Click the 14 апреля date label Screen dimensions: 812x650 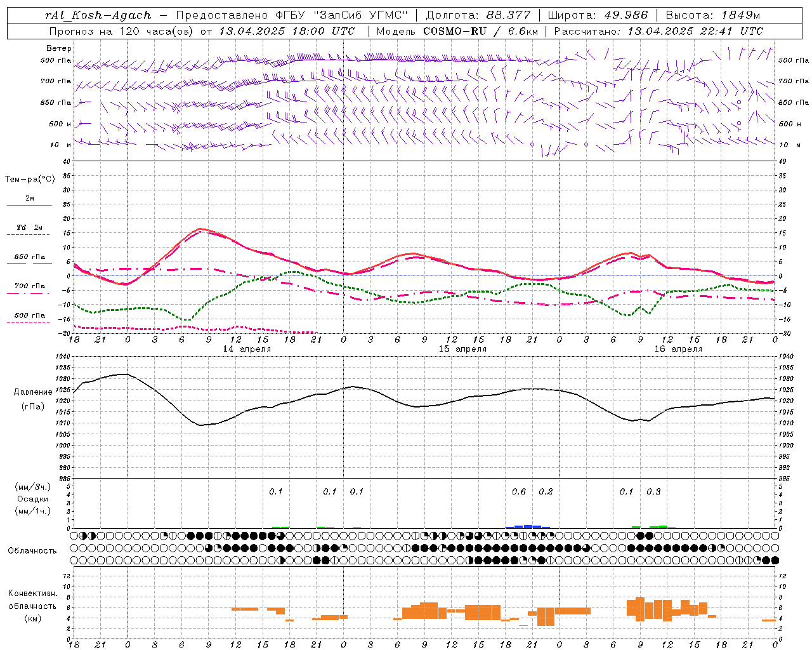click(247, 349)
